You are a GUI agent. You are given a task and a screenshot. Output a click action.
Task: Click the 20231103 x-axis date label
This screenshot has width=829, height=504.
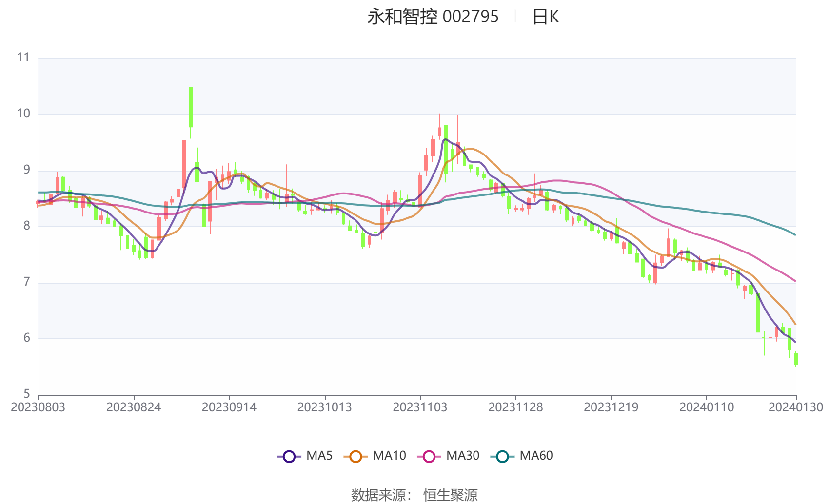pyautogui.click(x=420, y=407)
